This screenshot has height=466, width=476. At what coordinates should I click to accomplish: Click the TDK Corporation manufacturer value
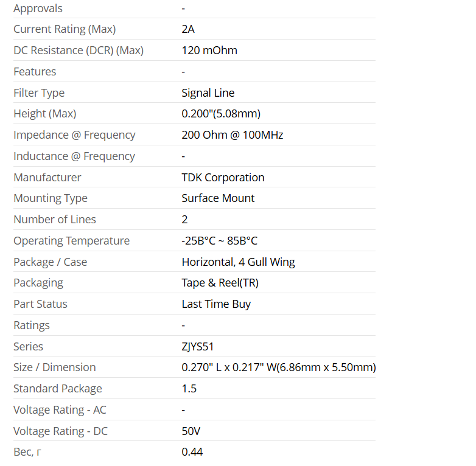[223, 178]
